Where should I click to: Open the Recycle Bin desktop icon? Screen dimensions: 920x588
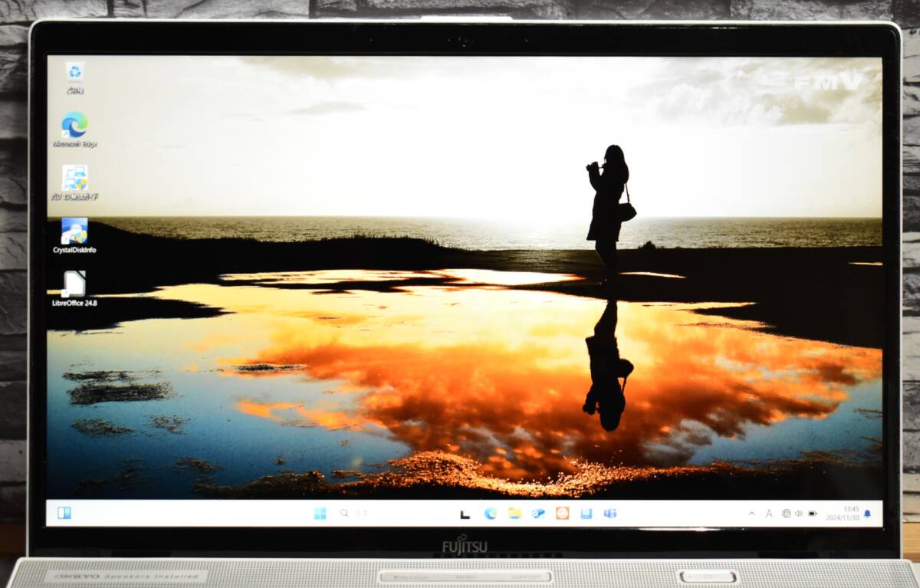[74, 73]
